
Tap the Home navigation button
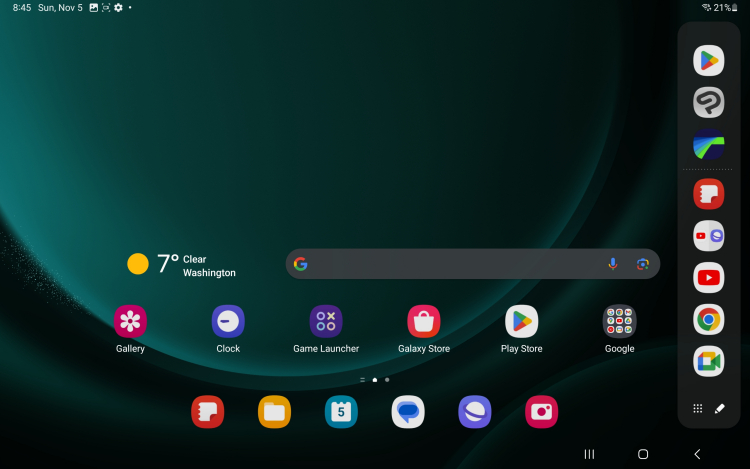tap(643, 454)
